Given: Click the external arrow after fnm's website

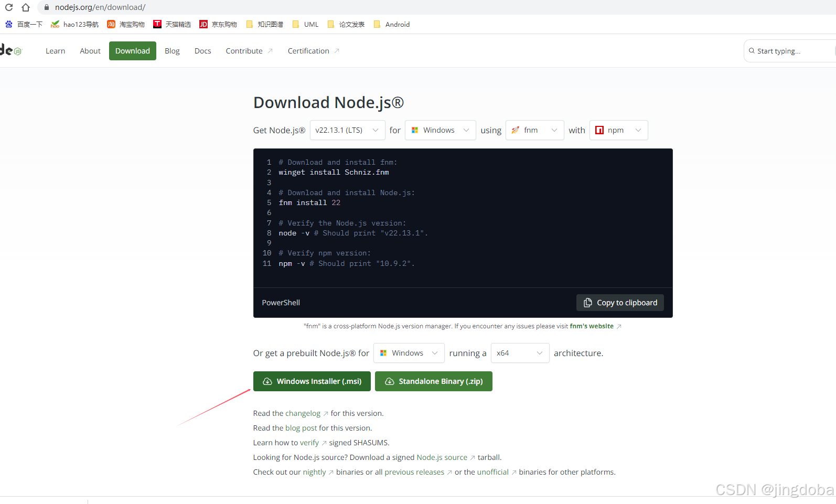Looking at the screenshot, I should [619, 326].
